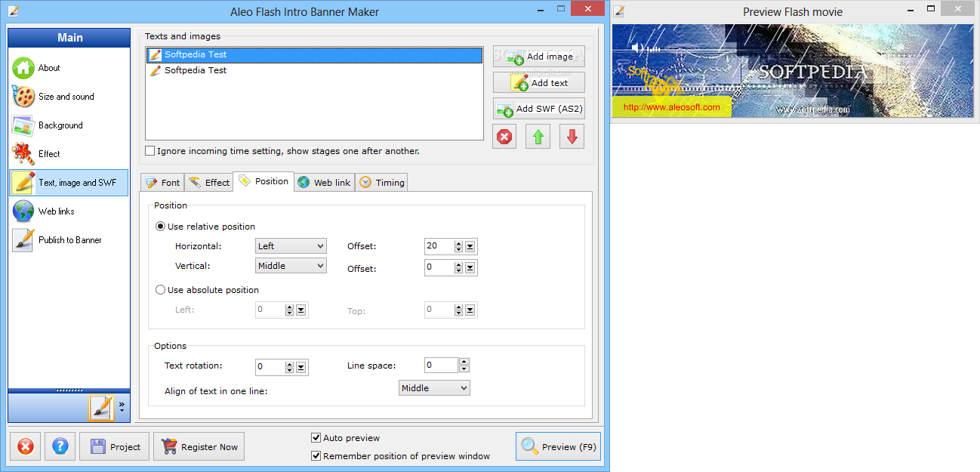Select second Softpedia Test list entry

coord(314,70)
